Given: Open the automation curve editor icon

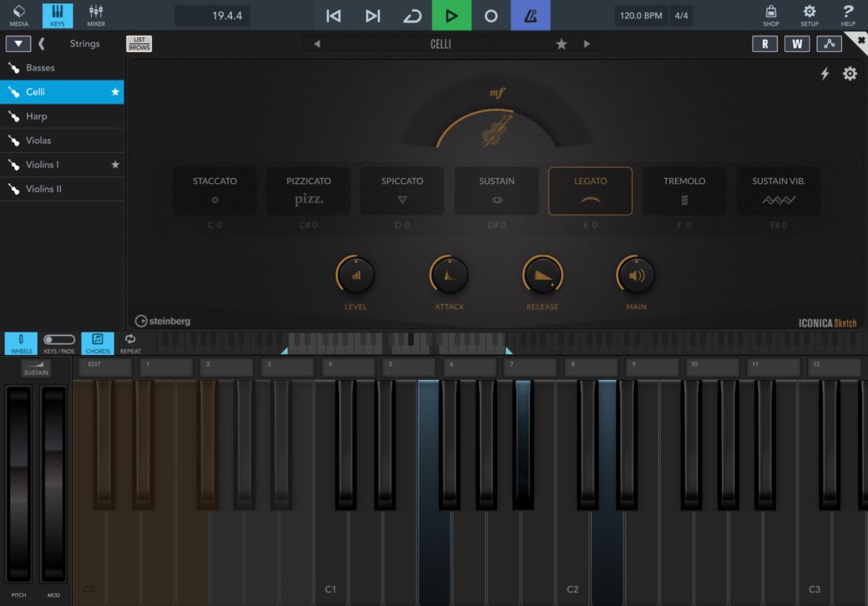Looking at the screenshot, I should pos(829,43).
